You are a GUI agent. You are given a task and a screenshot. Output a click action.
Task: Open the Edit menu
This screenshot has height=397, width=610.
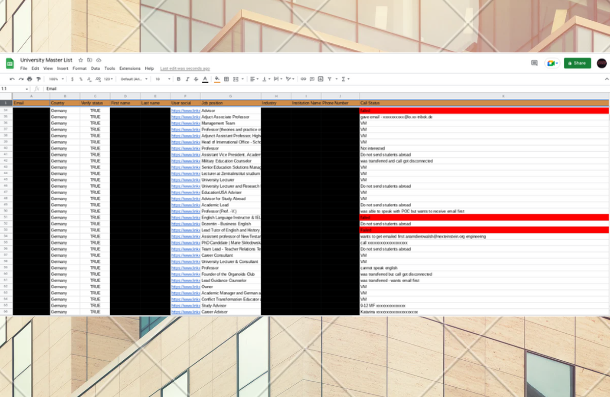35,69
